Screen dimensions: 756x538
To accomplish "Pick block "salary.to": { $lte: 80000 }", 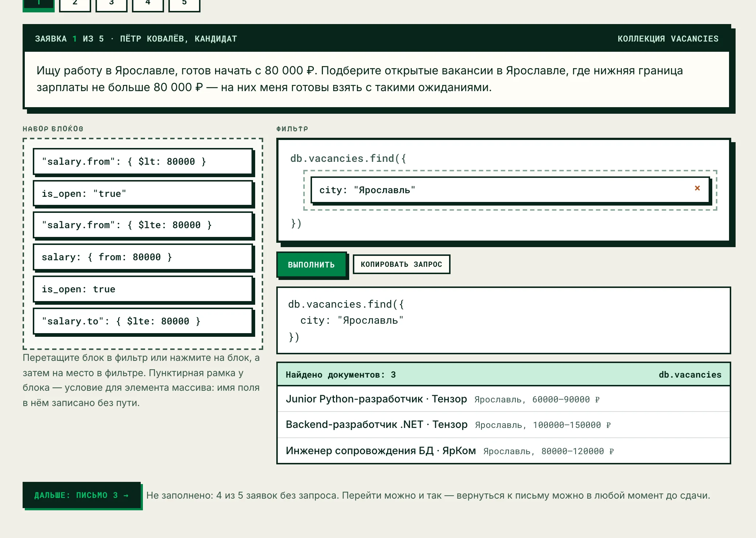I will [x=143, y=321].
